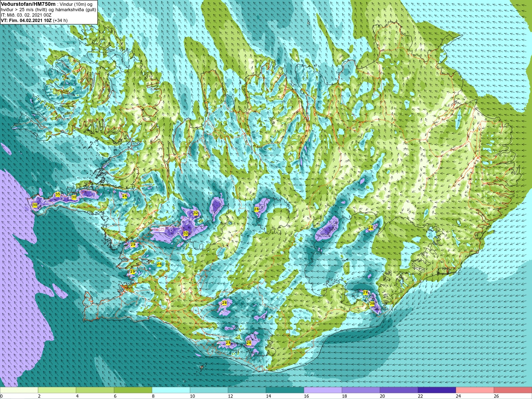Image resolution: width=532 pixels, height=399 pixels.
Task: Click the '(+34 h)' forecast offset text
Action: click(x=60, y=20)
